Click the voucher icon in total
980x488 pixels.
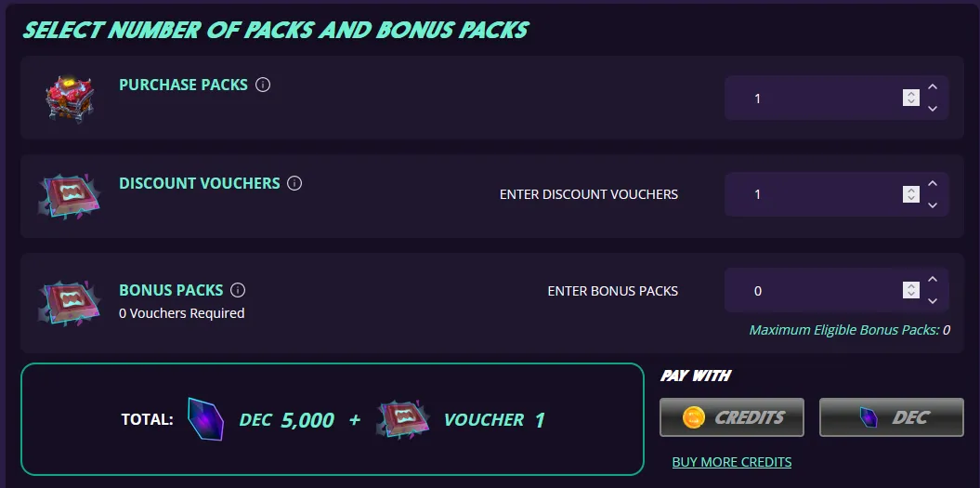[403, 420]
